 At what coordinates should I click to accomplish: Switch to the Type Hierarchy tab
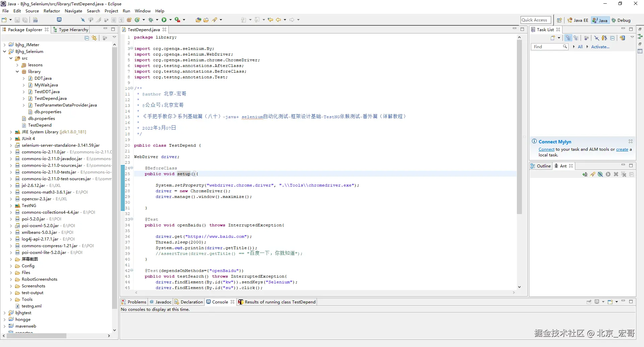71,29
